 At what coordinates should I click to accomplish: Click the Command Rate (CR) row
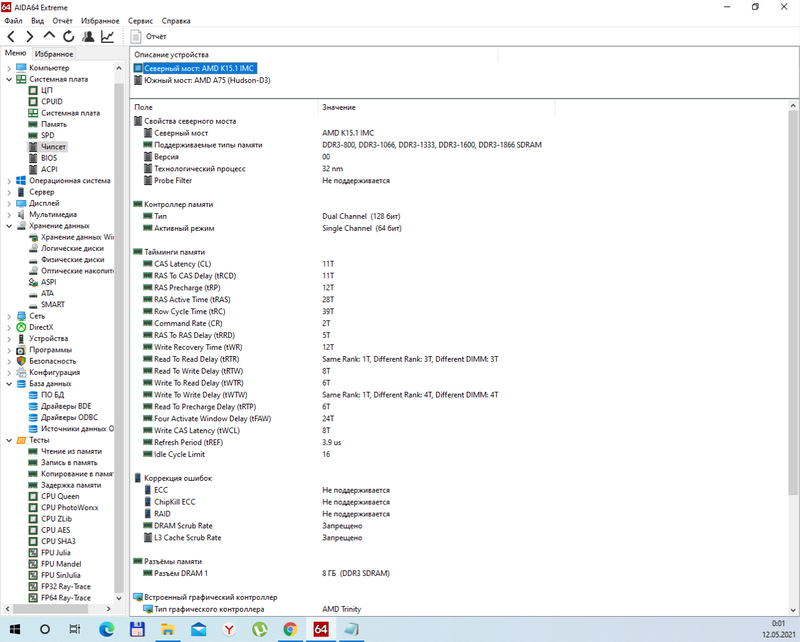342,324
